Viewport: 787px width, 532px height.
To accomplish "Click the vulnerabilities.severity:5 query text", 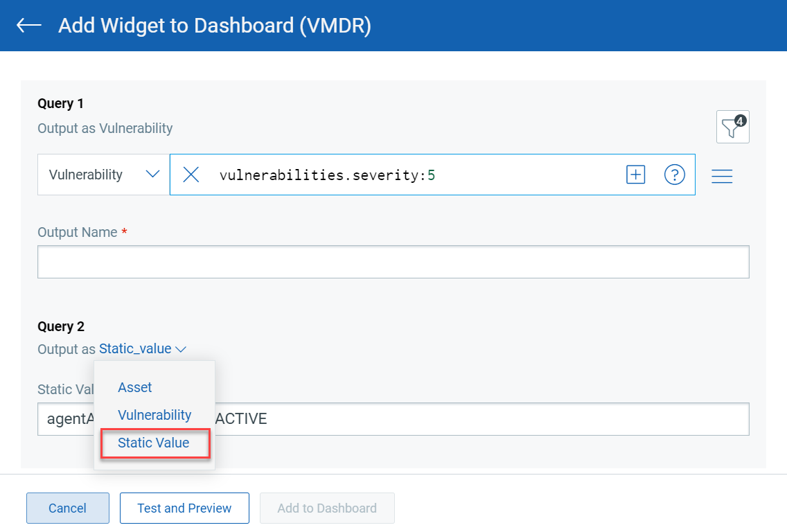I will coord(327,175).
